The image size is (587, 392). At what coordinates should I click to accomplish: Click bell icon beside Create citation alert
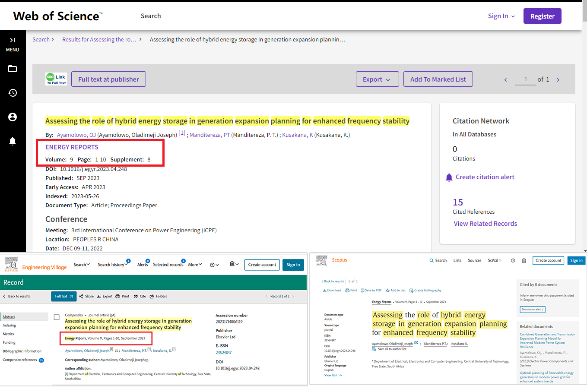click(449, 177)
